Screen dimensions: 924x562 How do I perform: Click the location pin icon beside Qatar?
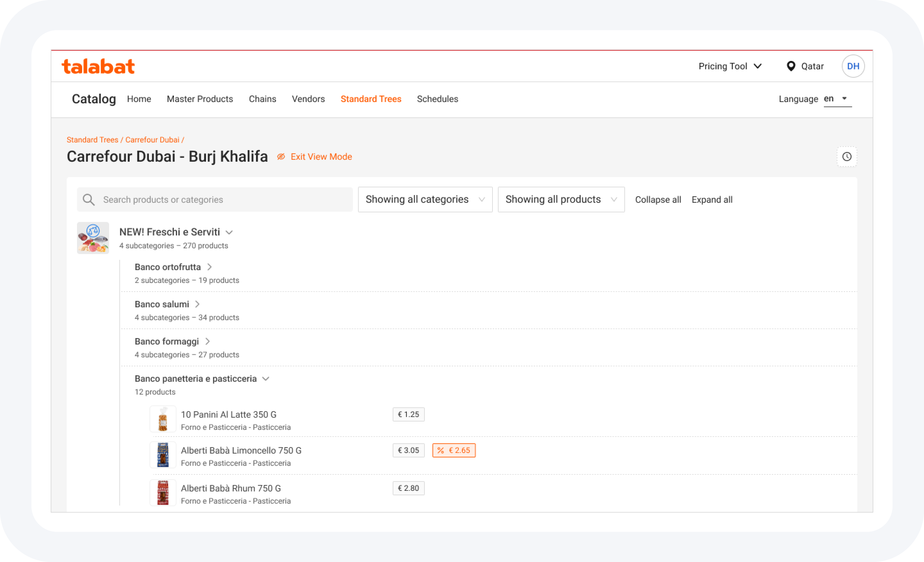tap(791, 66)
